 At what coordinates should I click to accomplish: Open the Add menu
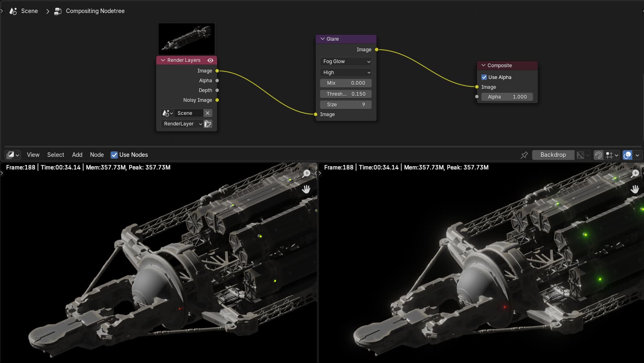click(x=77, y=155)
